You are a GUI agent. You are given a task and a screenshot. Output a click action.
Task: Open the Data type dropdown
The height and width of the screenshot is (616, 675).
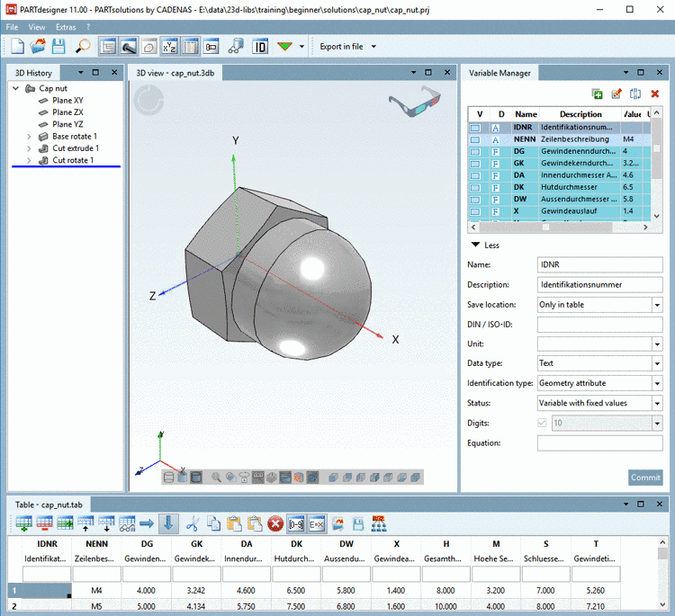(657, 363)
